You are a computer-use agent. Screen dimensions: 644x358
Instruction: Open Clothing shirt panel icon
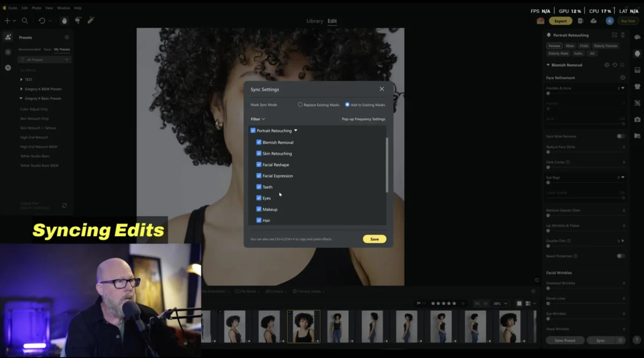[x=637, y=86]
